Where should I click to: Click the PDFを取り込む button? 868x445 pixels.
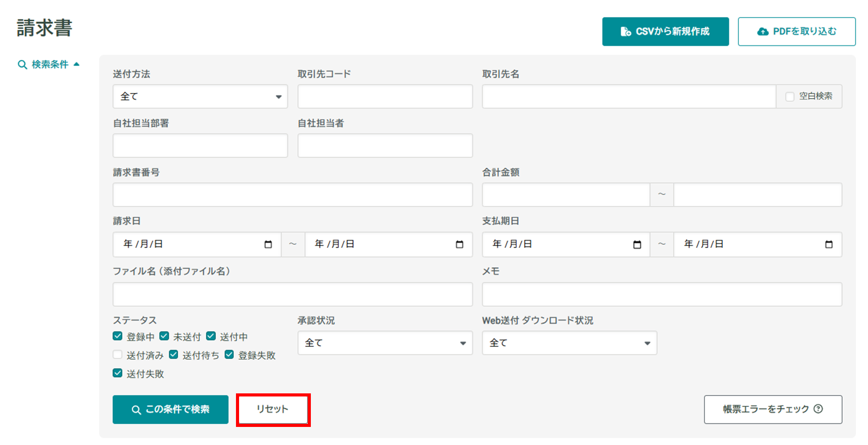click(796, 31)
